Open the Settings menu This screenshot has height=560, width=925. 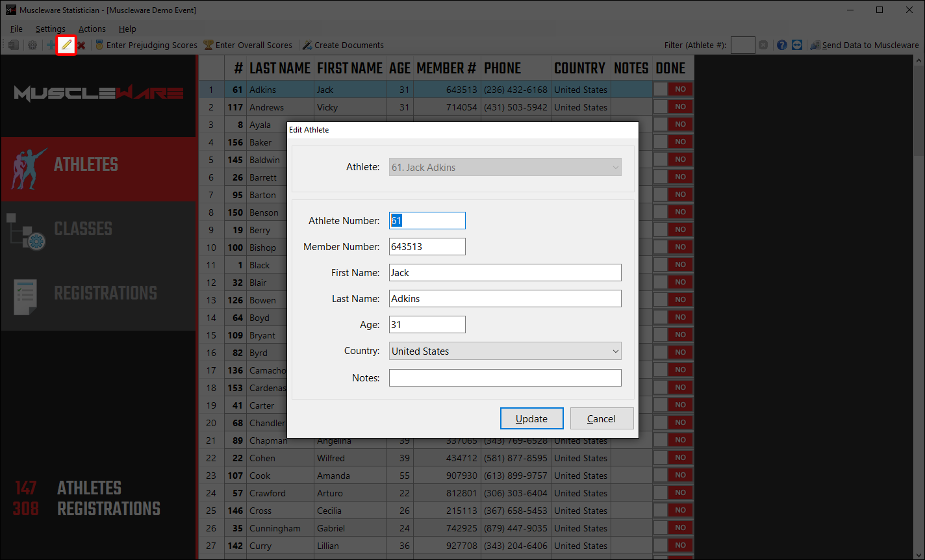pos(50,29)
